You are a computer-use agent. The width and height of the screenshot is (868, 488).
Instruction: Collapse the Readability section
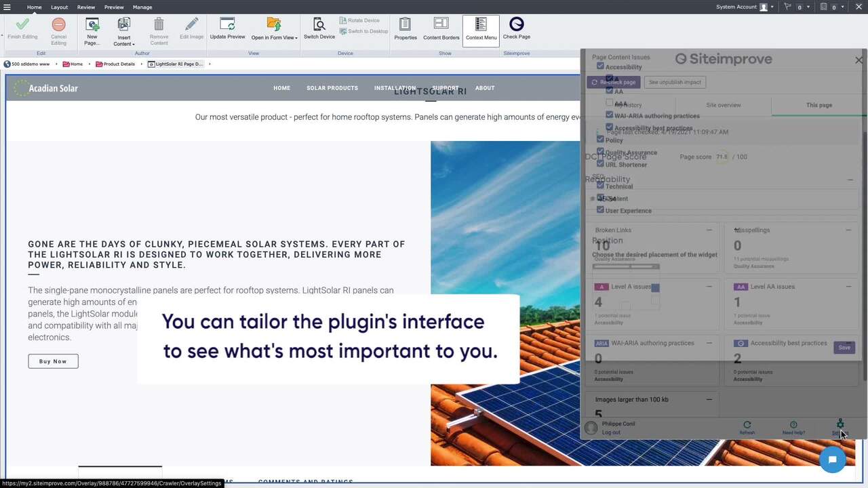click(x=850, y=180)
